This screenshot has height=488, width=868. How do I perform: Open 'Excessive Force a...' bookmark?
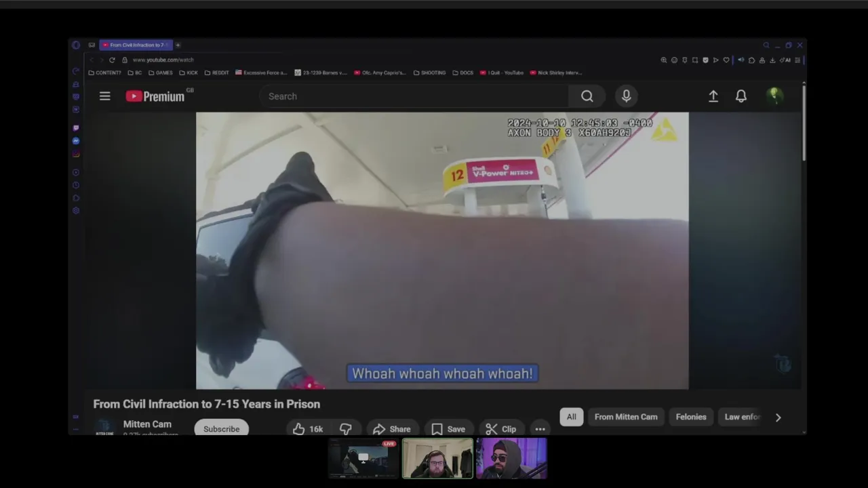pos(261,73)
